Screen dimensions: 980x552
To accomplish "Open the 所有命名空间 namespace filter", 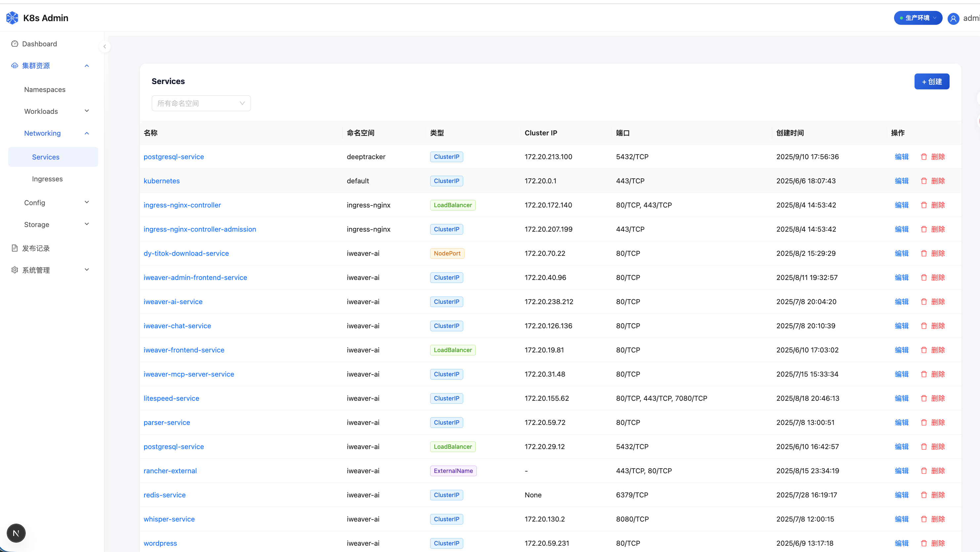I will (201, 103).
